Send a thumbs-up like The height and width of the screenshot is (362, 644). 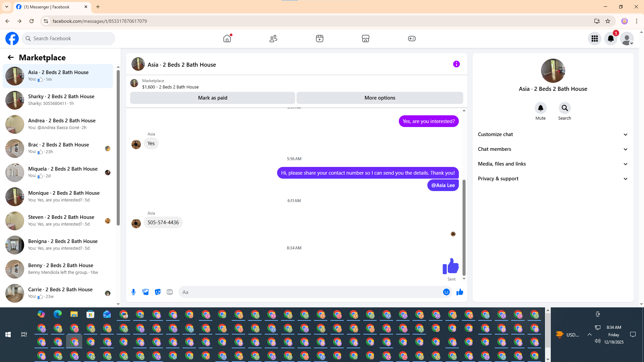click(x=460, y=292)
